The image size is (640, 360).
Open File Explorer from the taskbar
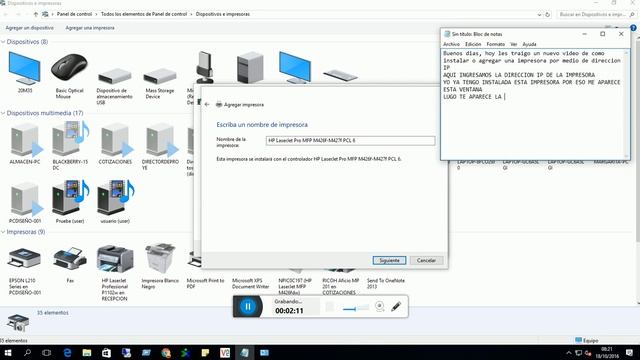[87, 353]
